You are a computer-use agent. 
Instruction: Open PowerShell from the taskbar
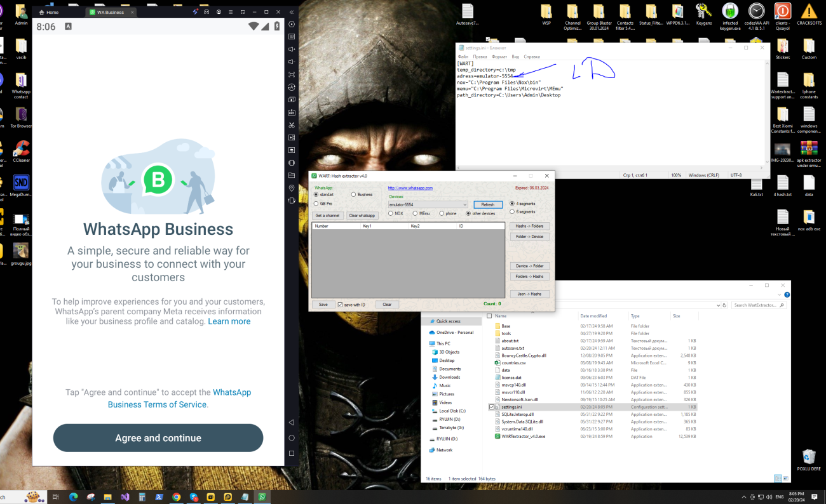tap(159, 497)
